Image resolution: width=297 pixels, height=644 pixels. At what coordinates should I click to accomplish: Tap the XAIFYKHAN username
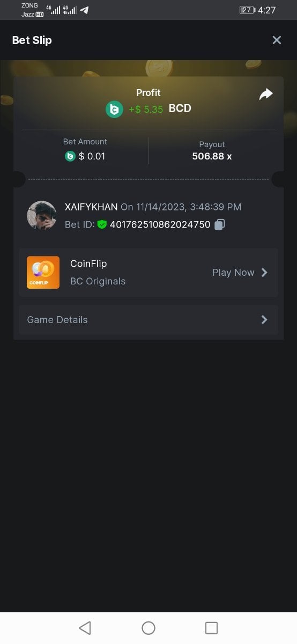pos(91,207)
